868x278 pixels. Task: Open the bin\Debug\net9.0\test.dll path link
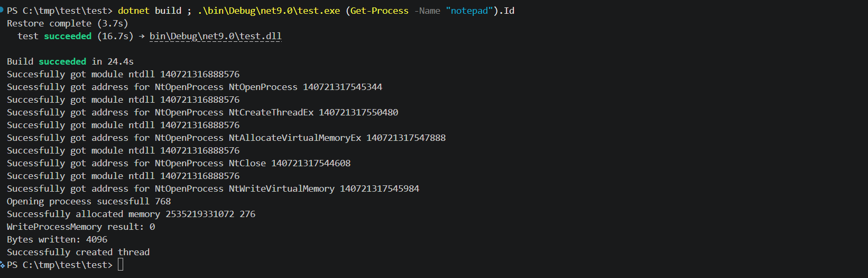(216, 36)
